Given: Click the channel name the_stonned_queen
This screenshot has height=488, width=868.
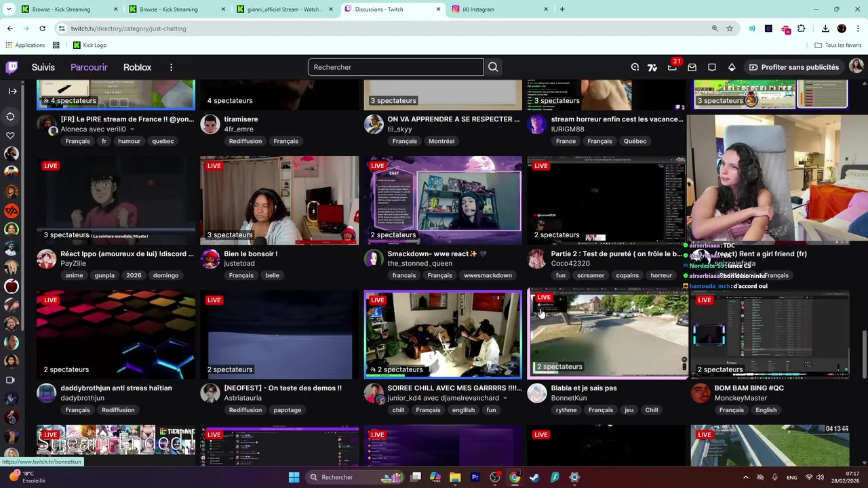Looking at the screenshot, I should pyautogui.click(x=420, y=264).
